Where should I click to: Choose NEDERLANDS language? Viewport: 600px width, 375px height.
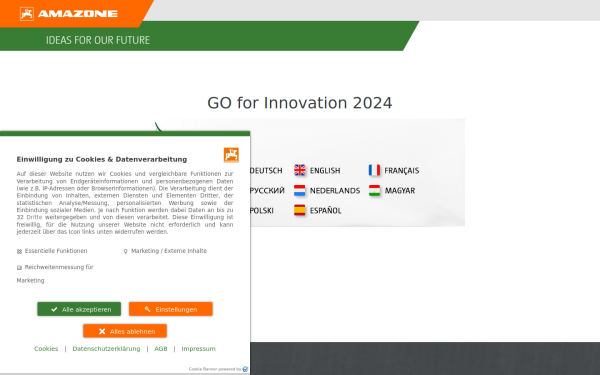335,191
